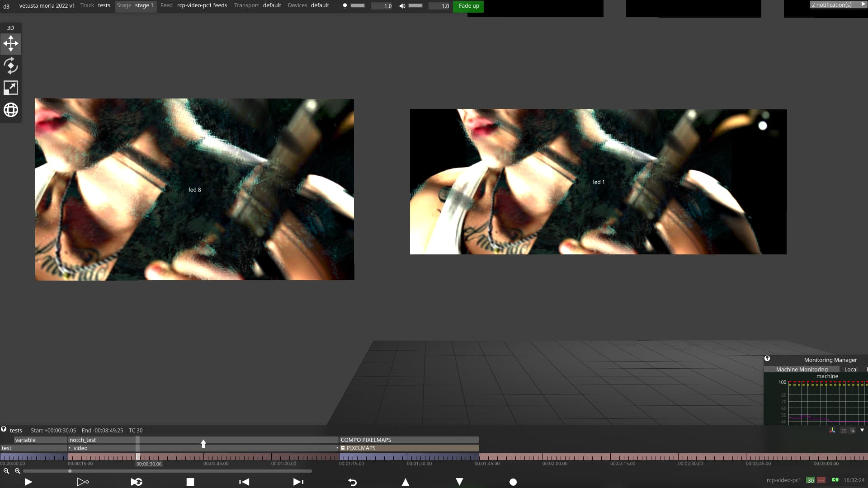Open the Devices default menu
This screenshot has height=488, width=868.
(x=308, y=5)
